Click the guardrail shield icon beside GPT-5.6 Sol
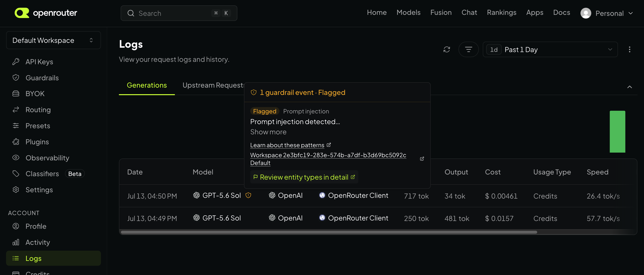 coord(248,195)
